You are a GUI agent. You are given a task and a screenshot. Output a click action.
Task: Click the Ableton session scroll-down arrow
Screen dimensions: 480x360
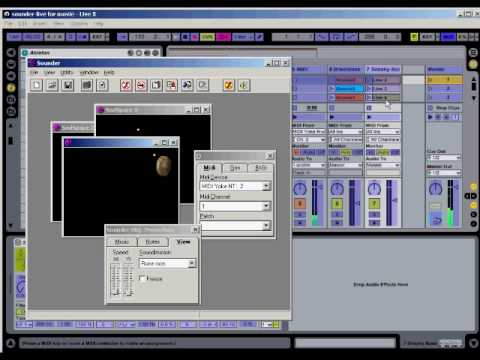(474, 98)
